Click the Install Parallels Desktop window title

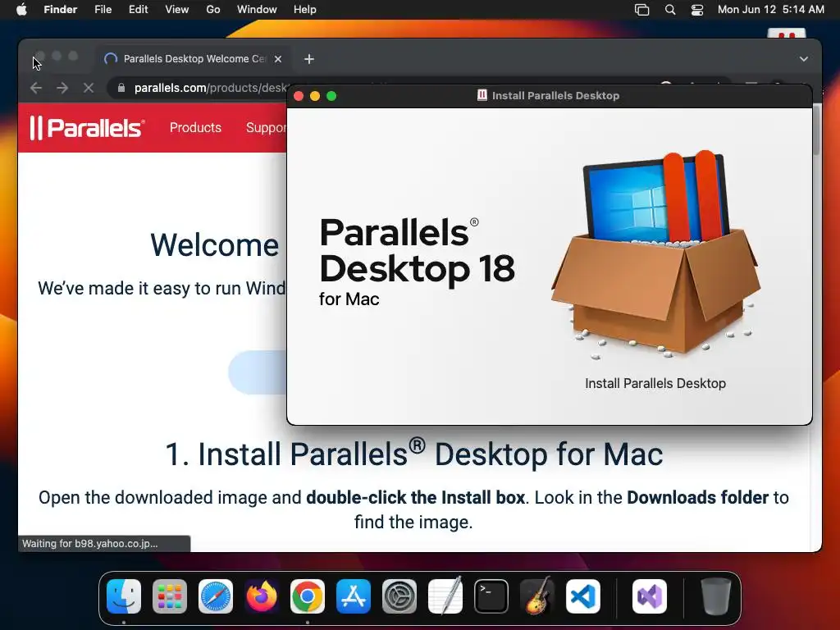[x=555, y=96]
